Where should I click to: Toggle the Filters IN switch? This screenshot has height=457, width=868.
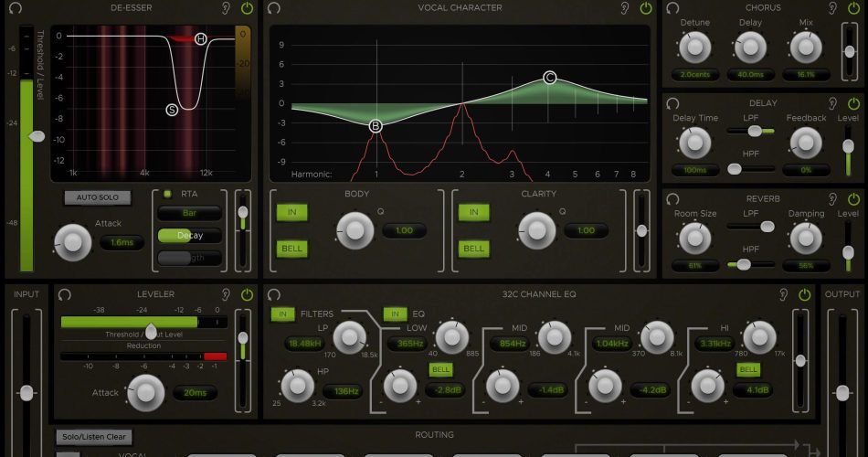coord(282,314)
